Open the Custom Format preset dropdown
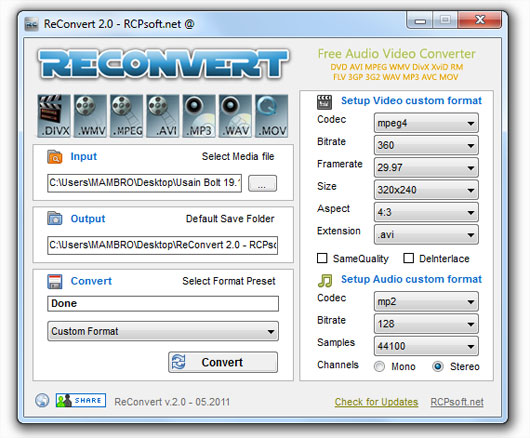 click(x=163, y=331)
